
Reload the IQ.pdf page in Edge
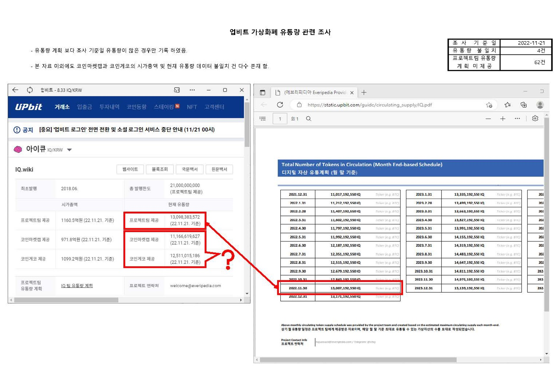point(280,105)
